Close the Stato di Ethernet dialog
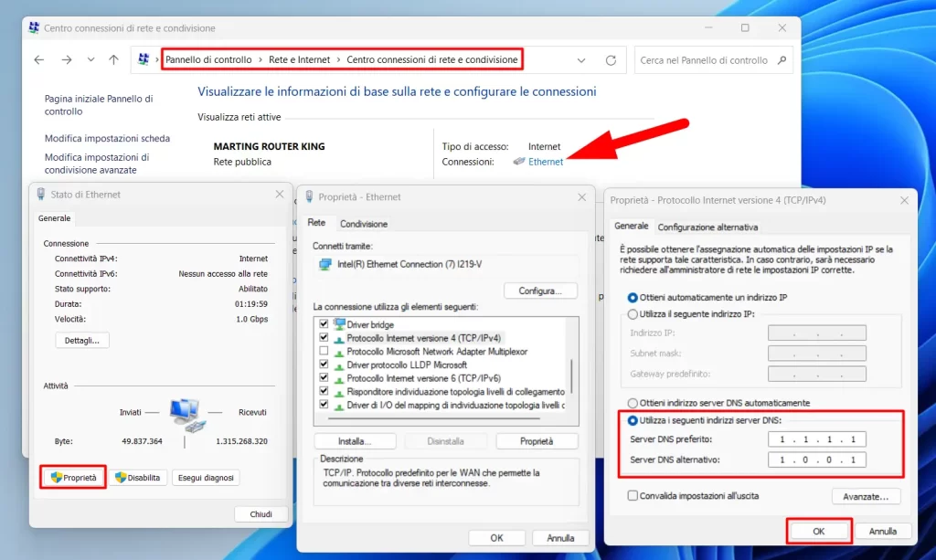Screen dimensions: 936x560 coord(280,195)
